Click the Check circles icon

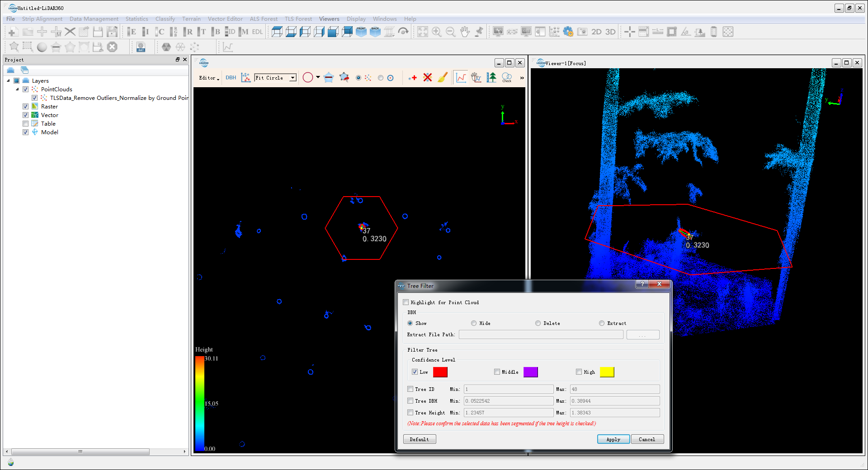[x=507, y=78]
